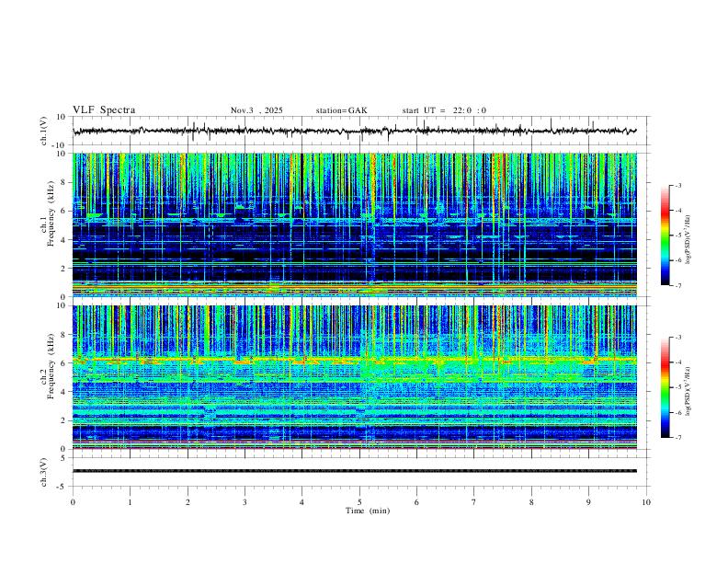This screenshot has height=563, width=728.
Task: Click the '0' tick on the time axis
Action: pyautogui.click(x=73, y=502)
